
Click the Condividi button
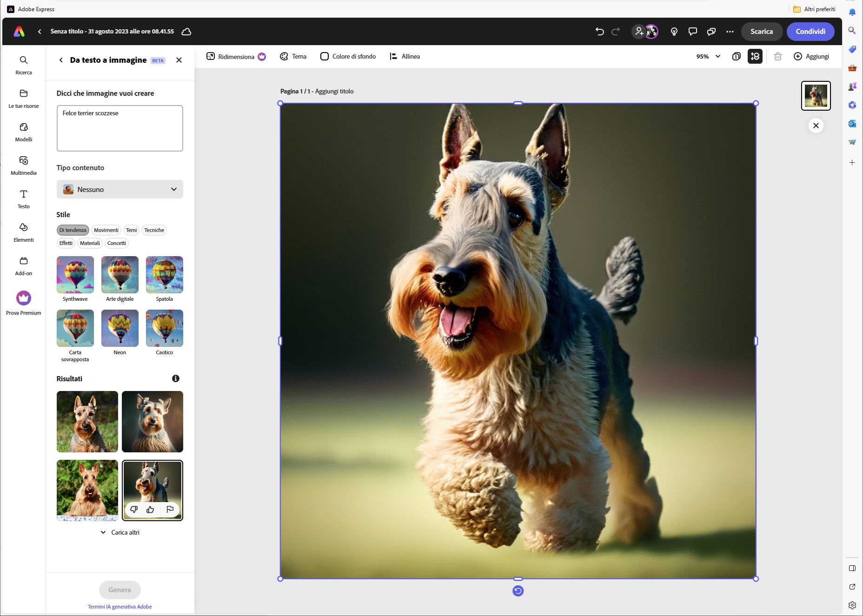(x=810, y=32)
